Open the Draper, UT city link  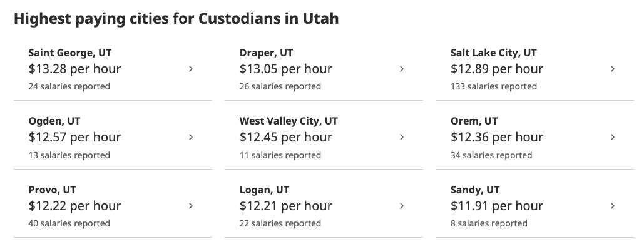(x=266, y=53)
